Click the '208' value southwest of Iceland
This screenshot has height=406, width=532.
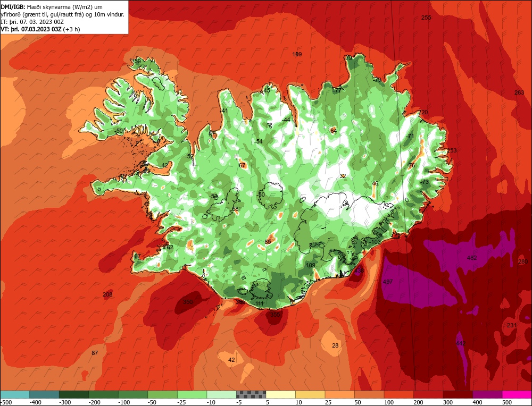pyautogui.click(x=107, y=294)
